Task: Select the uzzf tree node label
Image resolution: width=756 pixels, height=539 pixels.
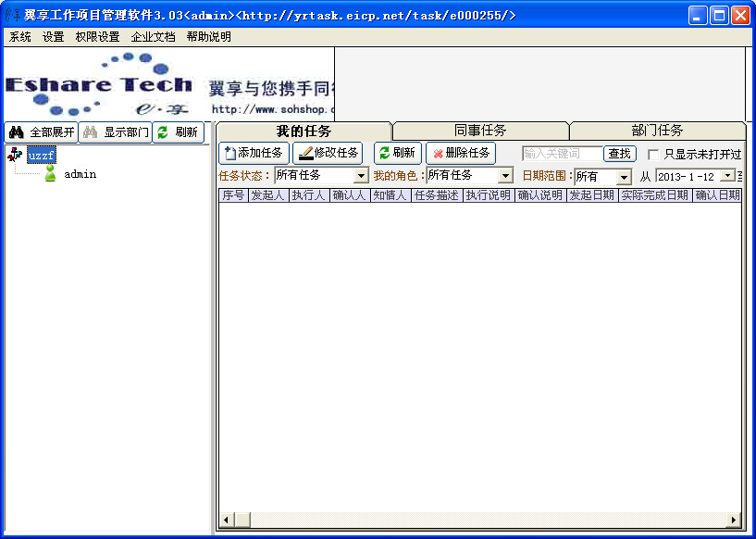Action: tap(42, 156)
